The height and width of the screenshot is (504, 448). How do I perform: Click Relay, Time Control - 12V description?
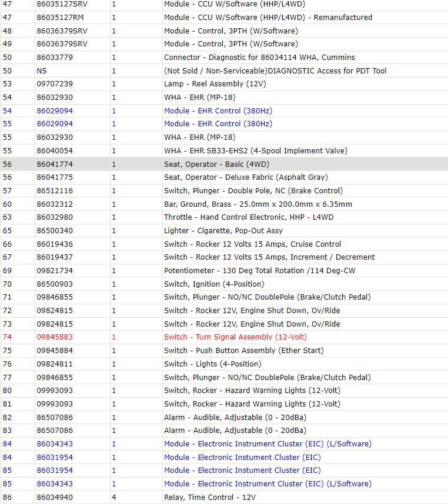[x=210, y=498]
